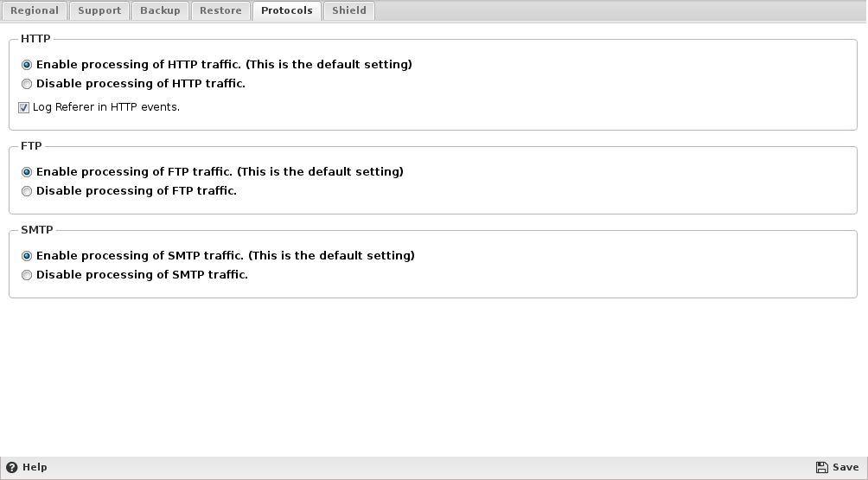Click the Protocols tab

pos(286,10)
